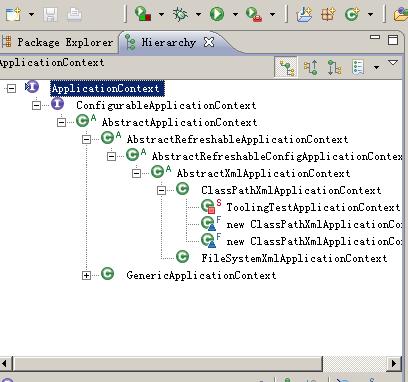This screenshot has height=382, width=408.
Task: Click the AbstractRefreshableConfigApplicationContext class icon
Action: tap(133, 155)
